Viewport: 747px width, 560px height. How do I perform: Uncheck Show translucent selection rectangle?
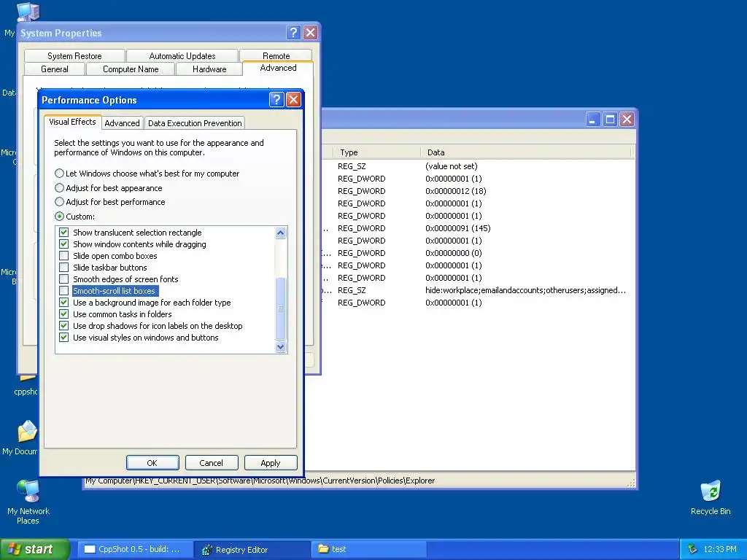point(64,233)
